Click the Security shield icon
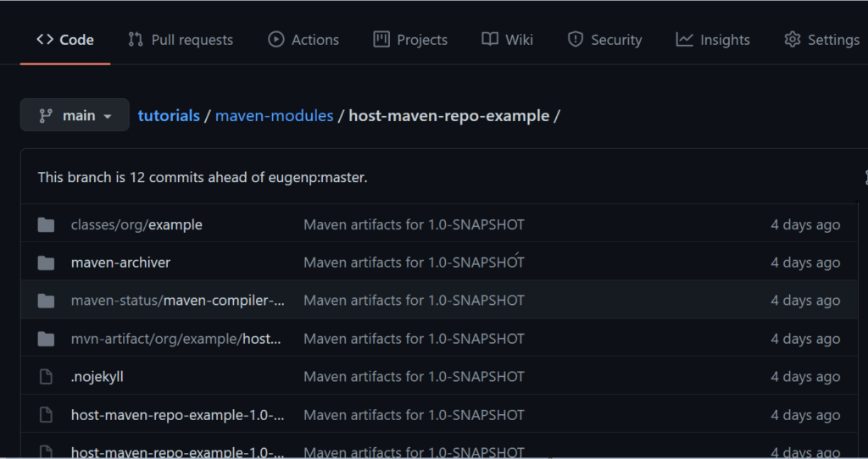 pyautogui.click(x=576, y=39)
